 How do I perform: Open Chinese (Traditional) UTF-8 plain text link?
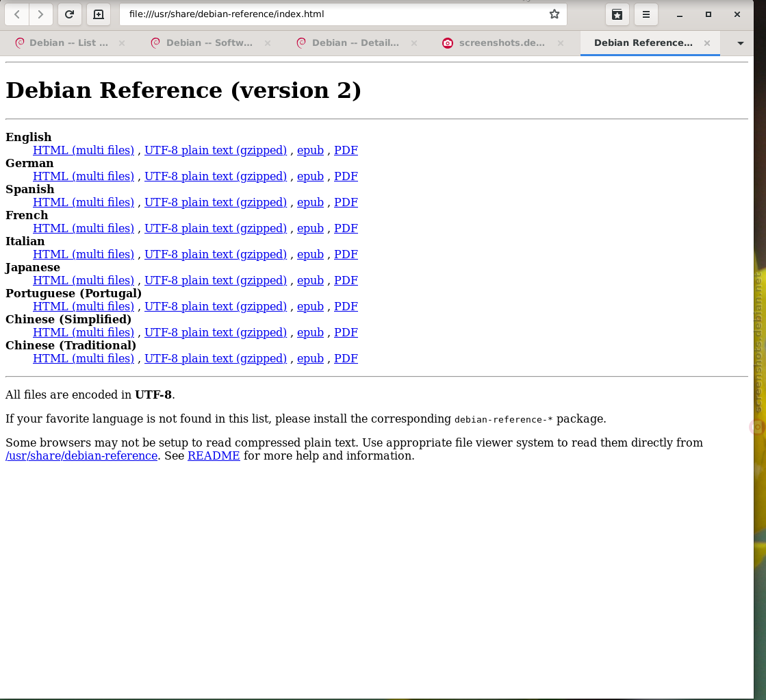pyautogui.click(x=216, y=358)
